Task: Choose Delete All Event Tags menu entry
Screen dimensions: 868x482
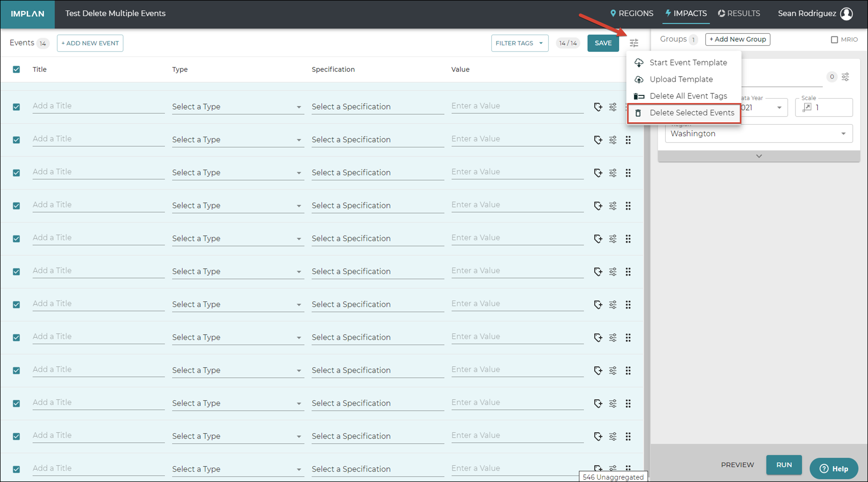Action: (x=684, y=96)
